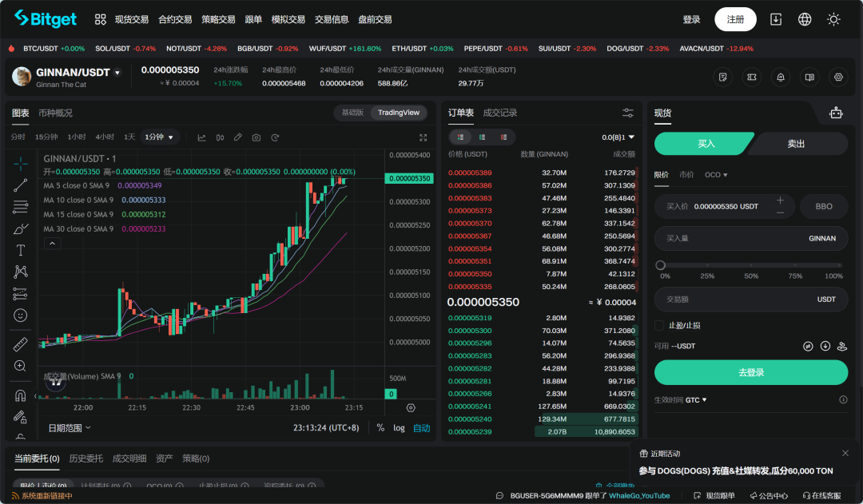Show only buy orders view
The width and height of the screenshot is (863, 504).
coord(482,137)
